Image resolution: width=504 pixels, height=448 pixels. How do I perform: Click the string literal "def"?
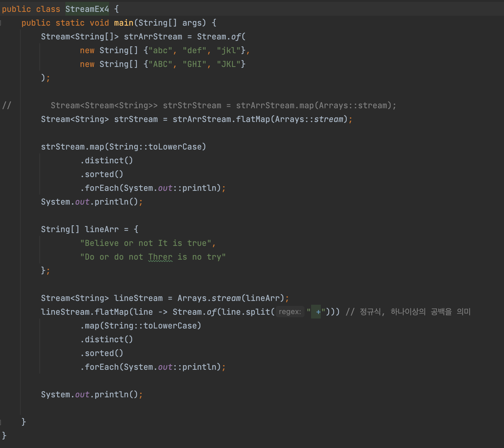pos(194,50)
